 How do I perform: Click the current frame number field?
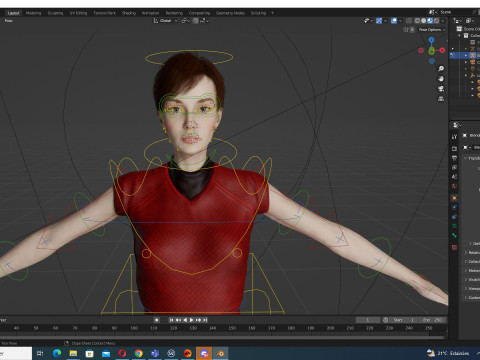click(368, 320)
